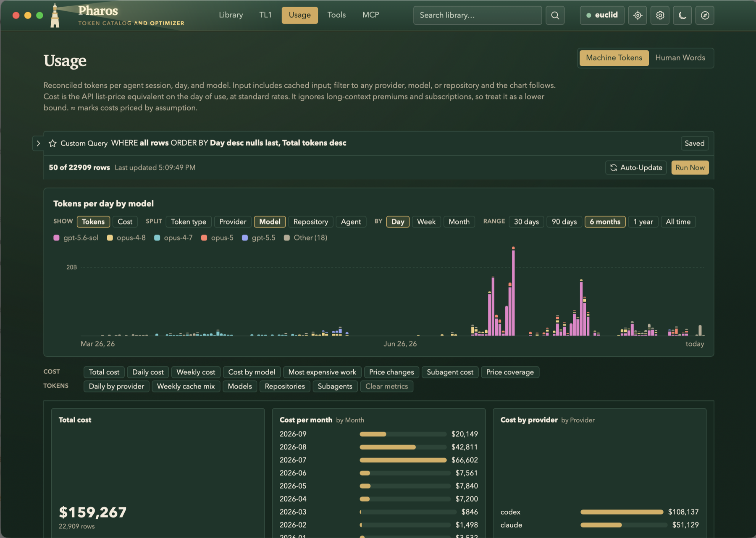This screenshot has width=756, height=538.
Task: Click the Search library input field
Action: pos(478,15)
